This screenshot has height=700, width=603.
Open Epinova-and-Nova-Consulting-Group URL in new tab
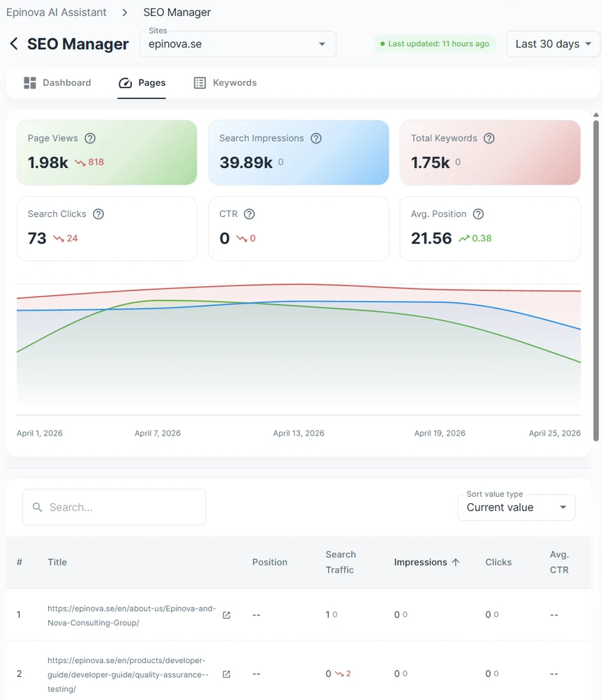[x=226, y=615]
